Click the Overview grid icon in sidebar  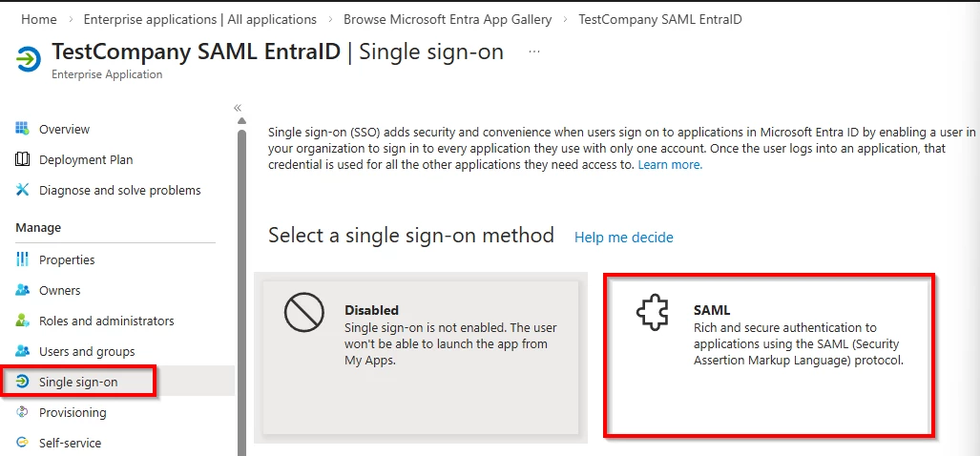(23, 129)
